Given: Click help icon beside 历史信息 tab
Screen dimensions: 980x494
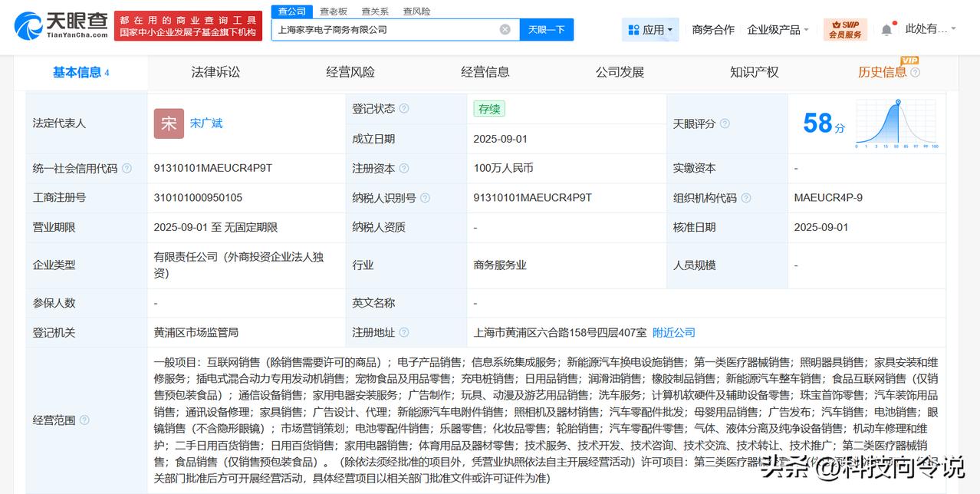Looking at the screenshot, I should 915,73.
